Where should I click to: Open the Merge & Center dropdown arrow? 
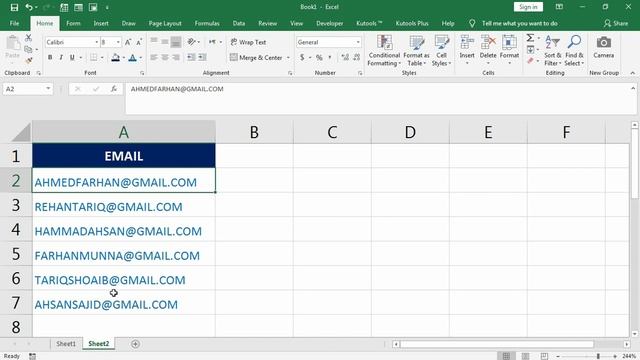point(288,58)
